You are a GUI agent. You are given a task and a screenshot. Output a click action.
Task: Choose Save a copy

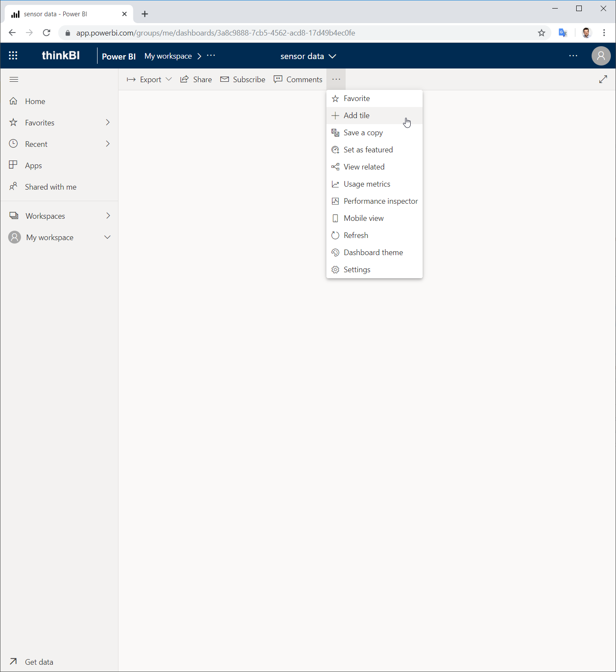click(x=374, y=133)
